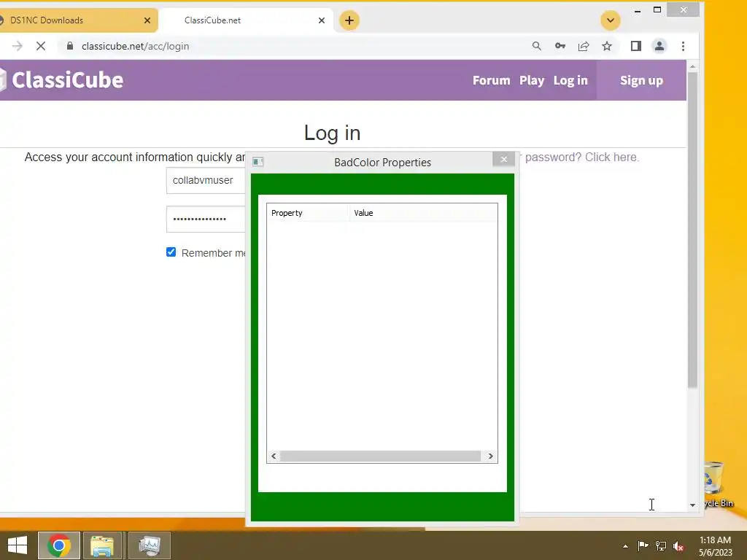Go to ClassiCube home logo
Image resolution: width=747 pixels, height=560 pixels.
click(x=62, y=80)
